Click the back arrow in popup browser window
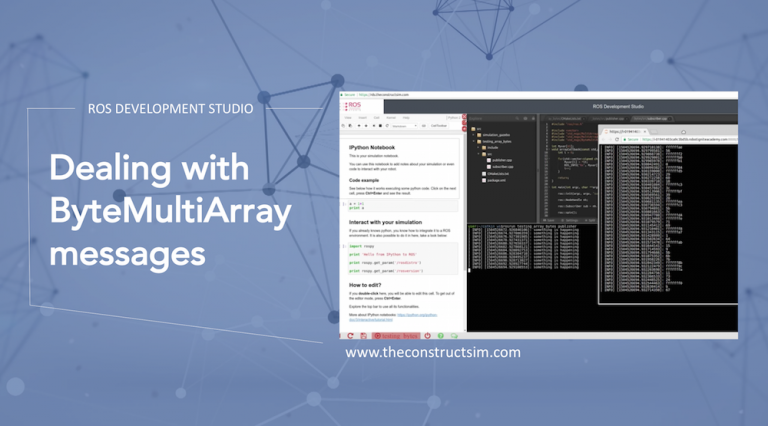The width and height of the screenshot is (768, 426). 603,140
